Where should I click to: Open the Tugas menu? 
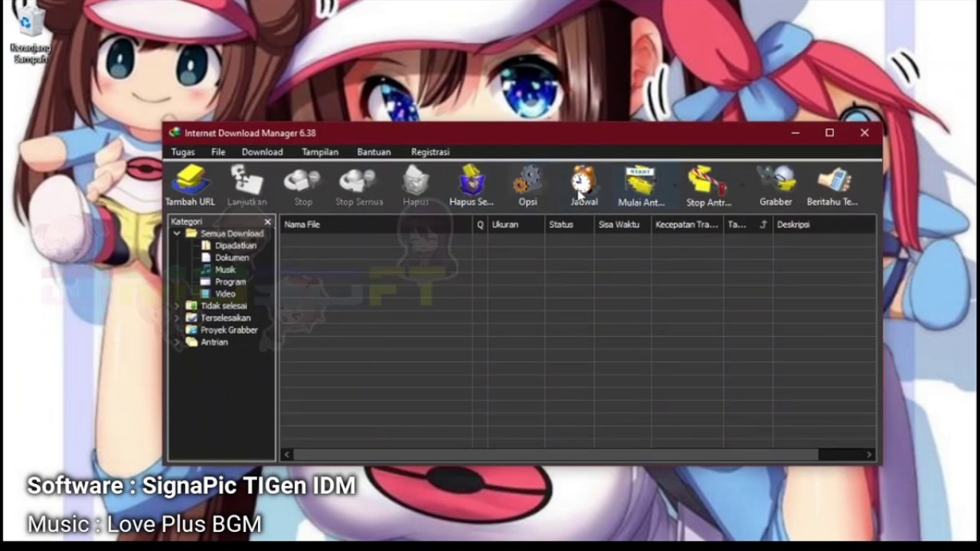(183, 152)
